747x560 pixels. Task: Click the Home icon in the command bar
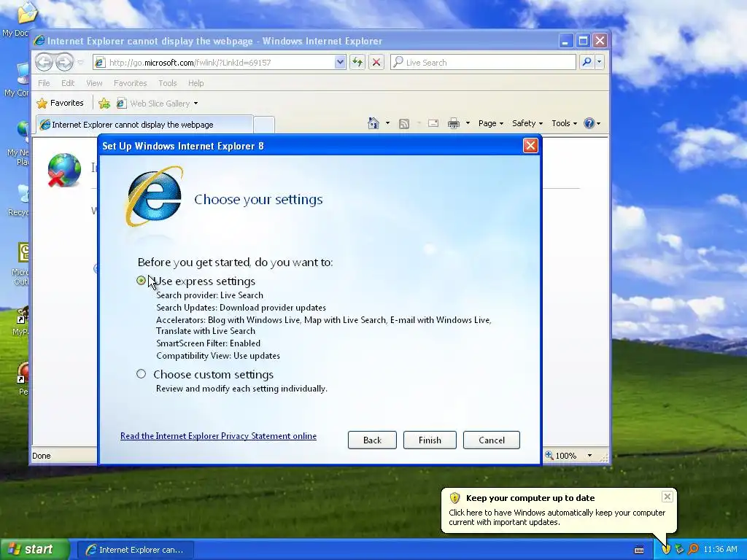tap(373, 123)
